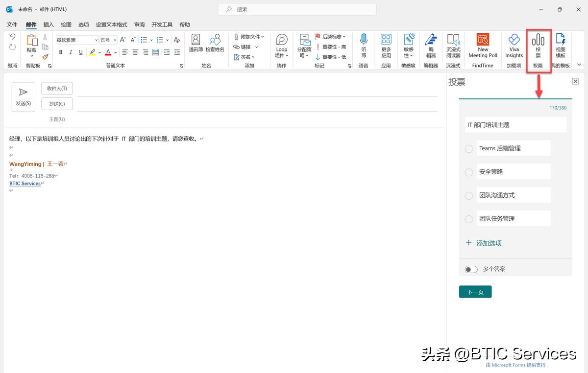Open the 审阅 ribbon tab
The width and height of the screenshot is (588, 373).
coord(139,24)
